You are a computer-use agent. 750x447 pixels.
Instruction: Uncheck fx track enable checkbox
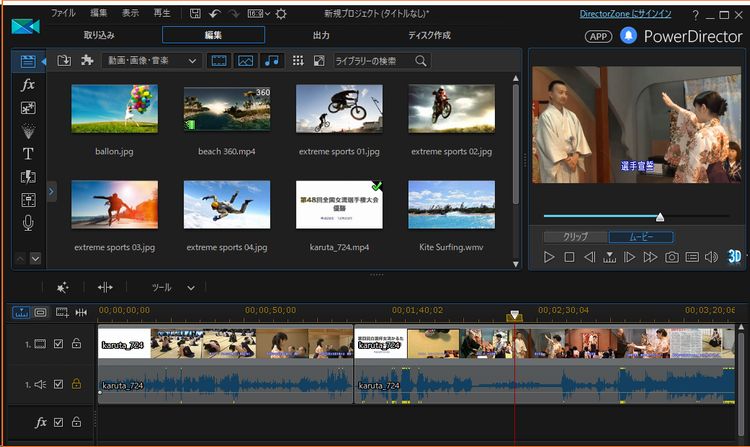[x=58, y=422]
